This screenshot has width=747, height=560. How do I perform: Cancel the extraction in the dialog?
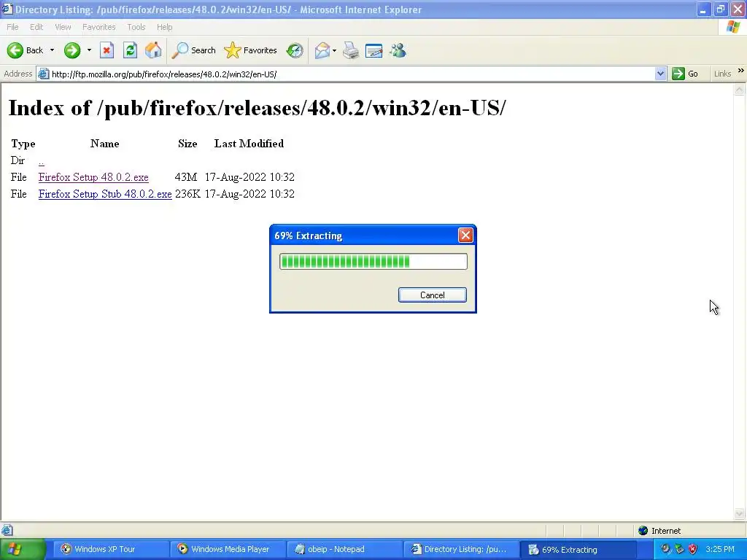[432, 295]
